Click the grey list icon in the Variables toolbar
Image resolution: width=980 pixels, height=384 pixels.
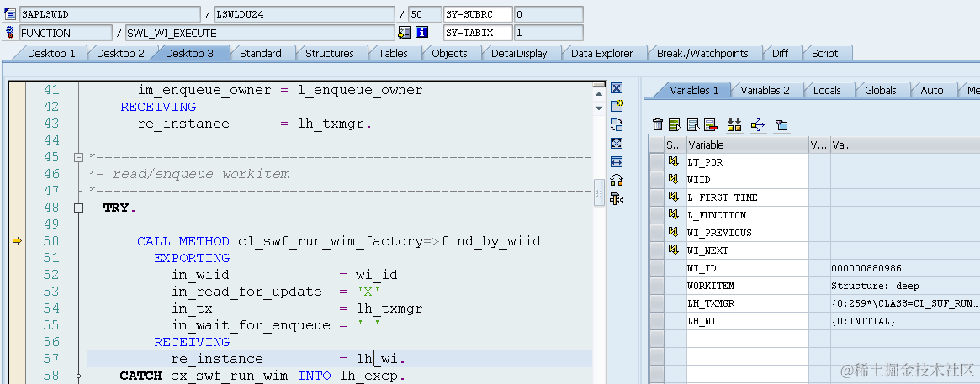point(692,125)
